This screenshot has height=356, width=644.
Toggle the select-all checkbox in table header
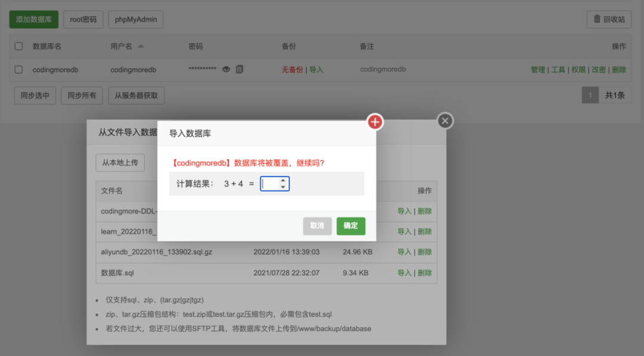pos(18,46)
